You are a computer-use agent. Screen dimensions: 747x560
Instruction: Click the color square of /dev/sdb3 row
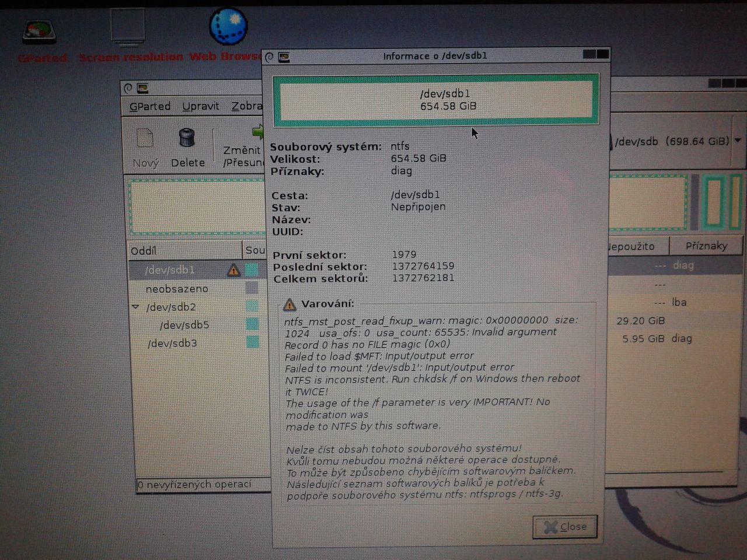(252, 342)
